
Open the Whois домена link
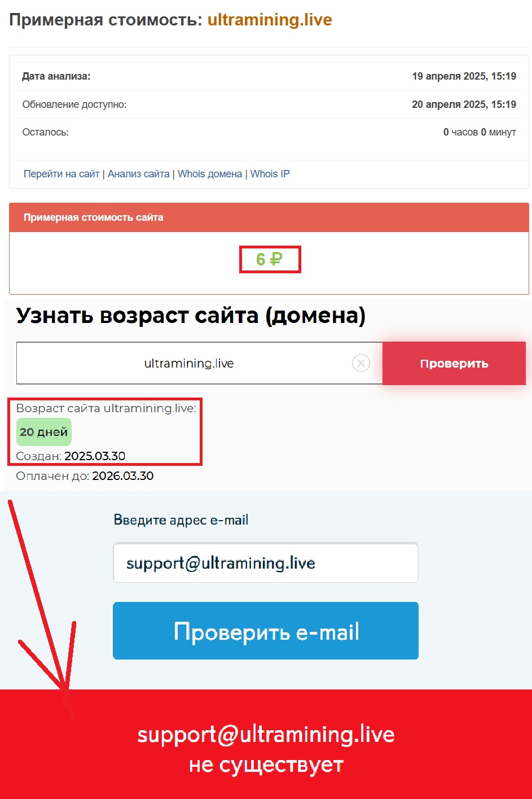tap(210, 174)
